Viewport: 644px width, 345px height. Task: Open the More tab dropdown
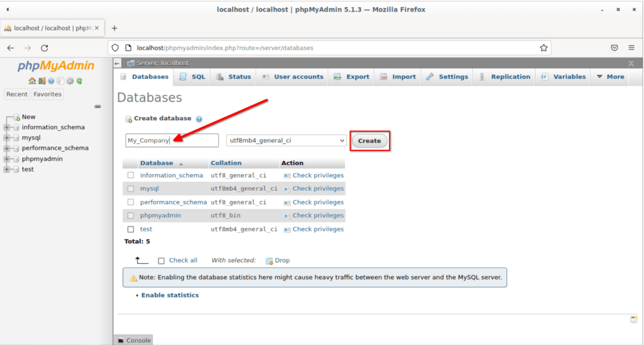[x=610, y=77]
